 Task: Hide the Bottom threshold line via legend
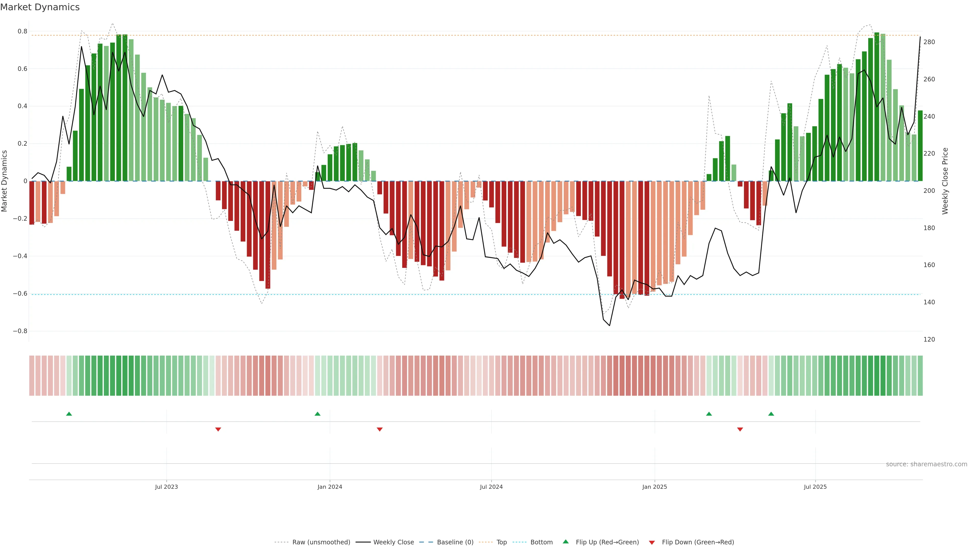[541, 542]
